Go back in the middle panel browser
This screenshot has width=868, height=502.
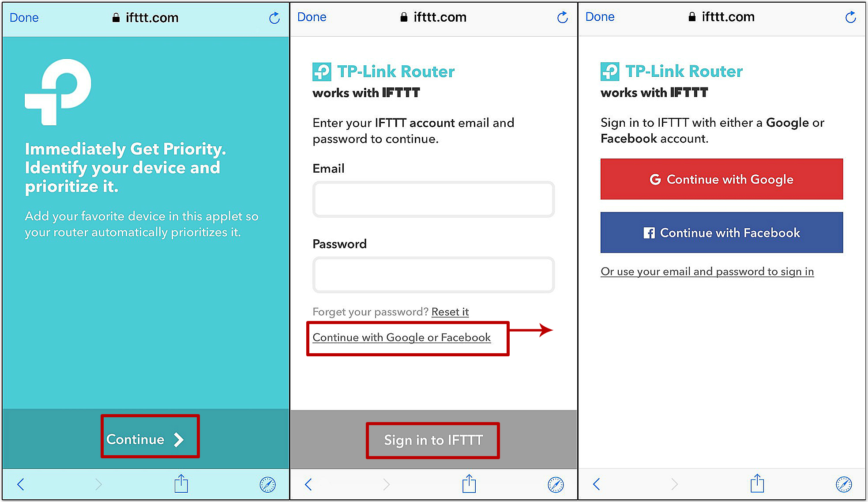(x=308, y=485)
